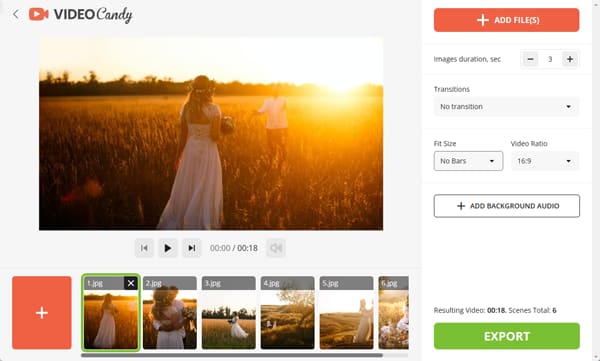Viewport: 600px width, 361px height.
Task: Open the Video Ratio 16:9 dropdown
Action: click(x=545, y=161)
